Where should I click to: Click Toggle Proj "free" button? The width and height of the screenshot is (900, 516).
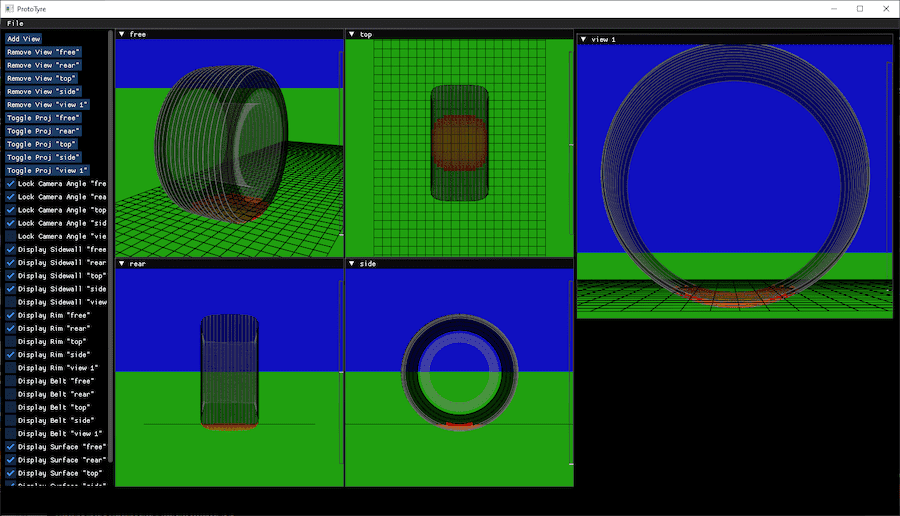click(44, 117)
